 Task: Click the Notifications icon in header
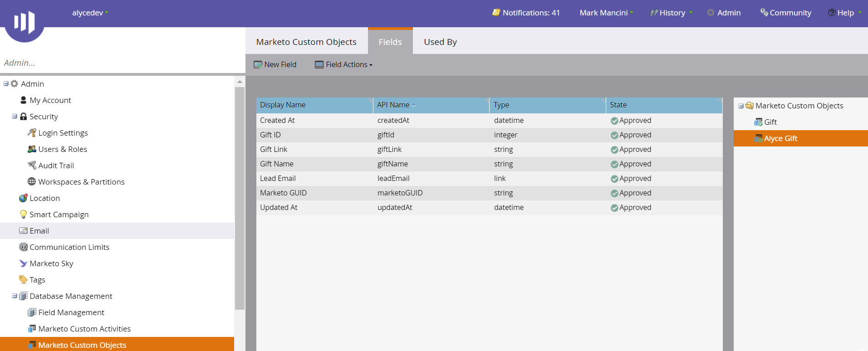pos(496,12)
